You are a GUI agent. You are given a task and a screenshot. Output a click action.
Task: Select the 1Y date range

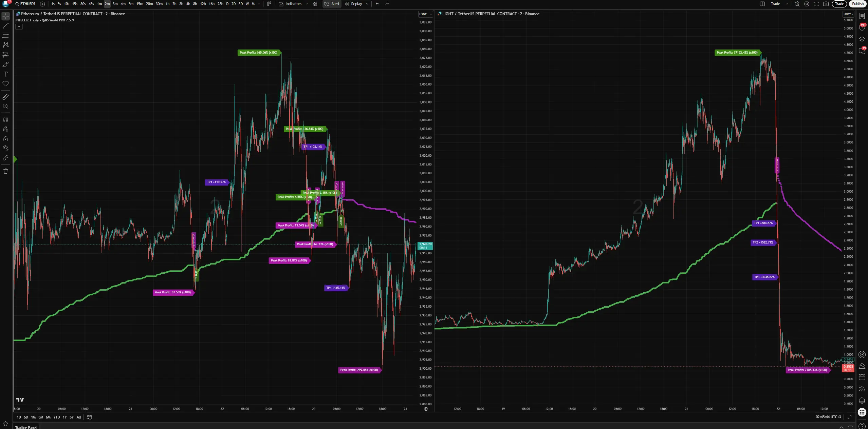(64, 417)
